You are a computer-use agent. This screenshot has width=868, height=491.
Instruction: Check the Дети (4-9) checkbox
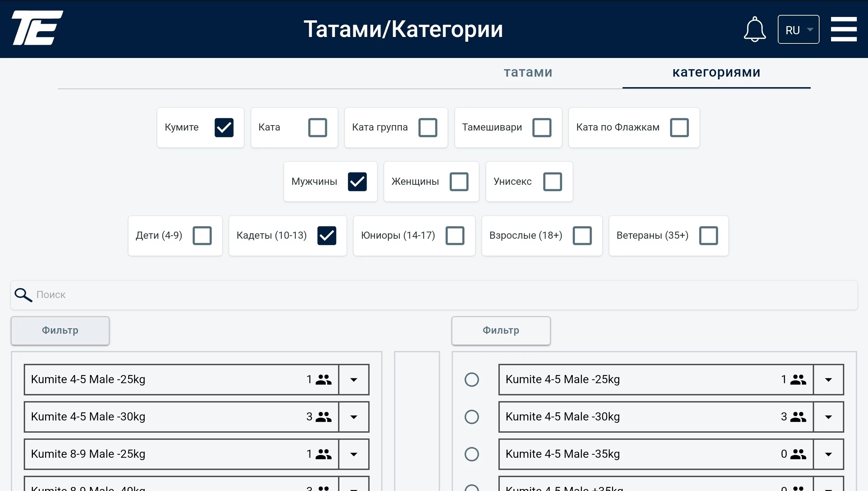point(202,236)
